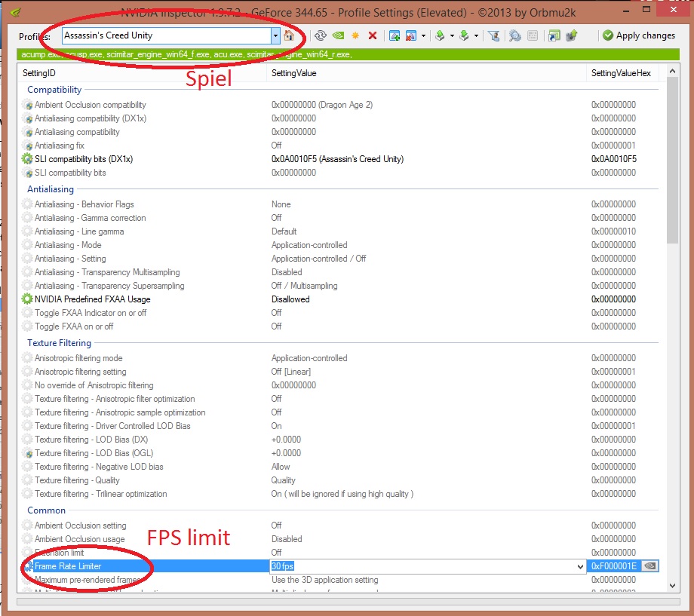Click the refresh profile settings icon
This screenshot has width=694, height=616.
[x=321, y=36]
